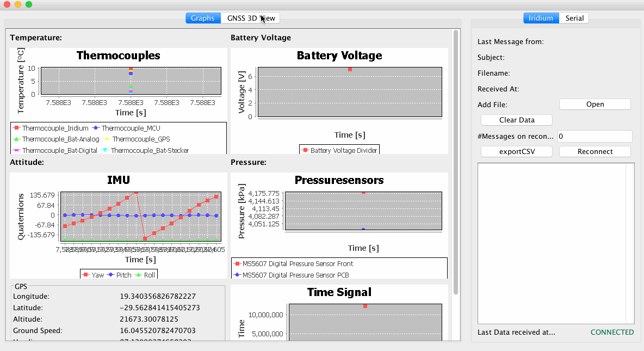Viewport: 644px width, 351px height.
Task: Click the CONNECTED status text
Action: click(x=612, y=332)
